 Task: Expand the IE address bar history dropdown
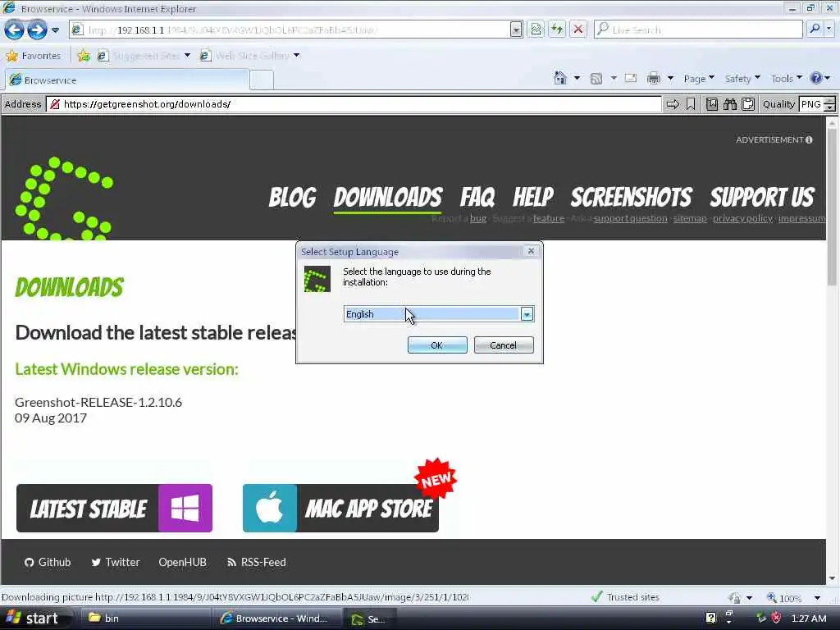point(516,30)
